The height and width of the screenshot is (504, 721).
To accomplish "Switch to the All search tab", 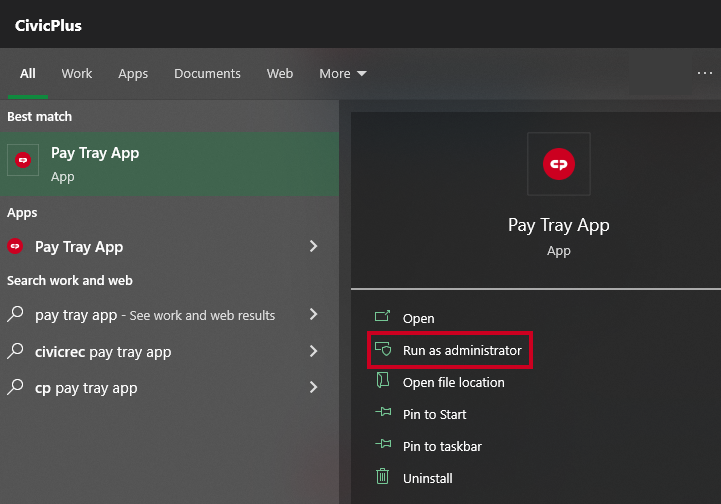I will point(28,74).
